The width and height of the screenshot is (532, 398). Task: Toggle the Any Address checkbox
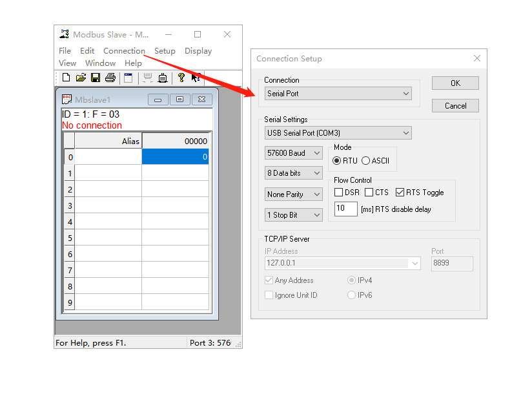point(269,280)
